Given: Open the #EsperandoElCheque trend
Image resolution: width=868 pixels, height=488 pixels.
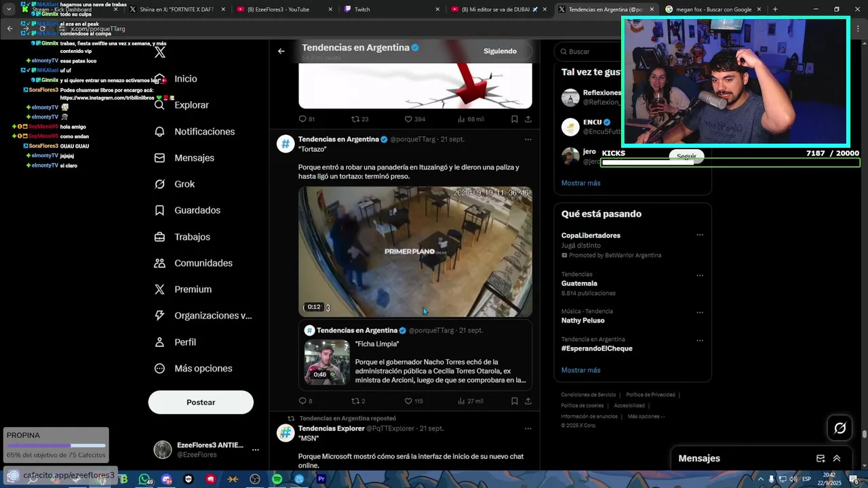Looking at the screenshot, I should coord(597,348).
